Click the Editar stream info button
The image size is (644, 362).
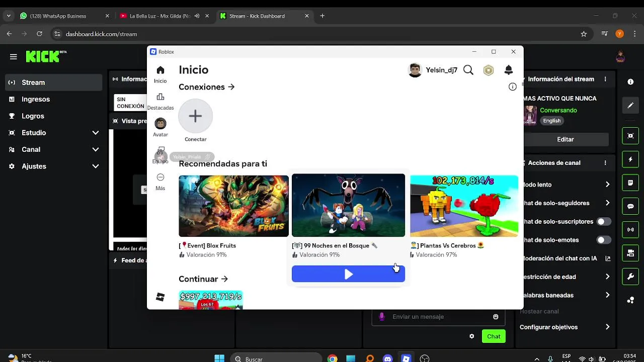(x=565, y=139)
